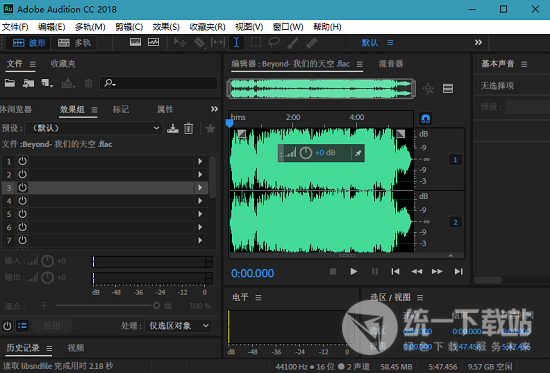Click the Import File icon
Image resolution: width=550 pixels, height=373 pixels.
(x=28, y=83)
